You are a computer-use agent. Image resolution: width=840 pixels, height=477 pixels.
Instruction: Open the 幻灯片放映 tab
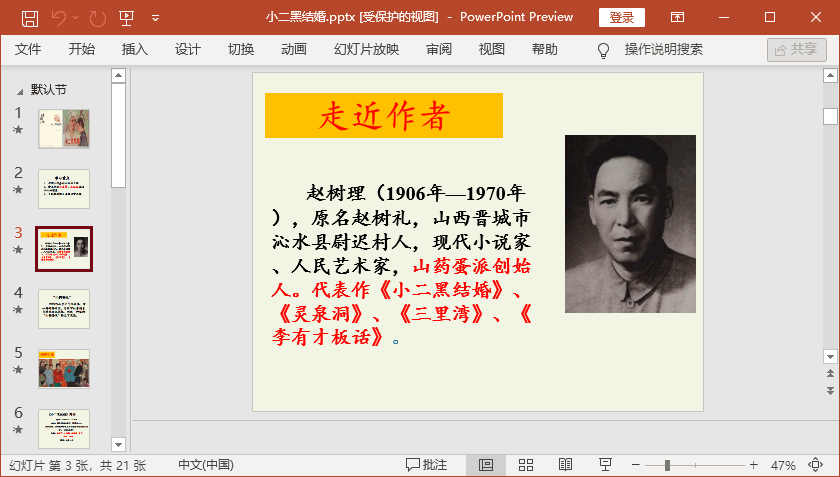[366, 49]
